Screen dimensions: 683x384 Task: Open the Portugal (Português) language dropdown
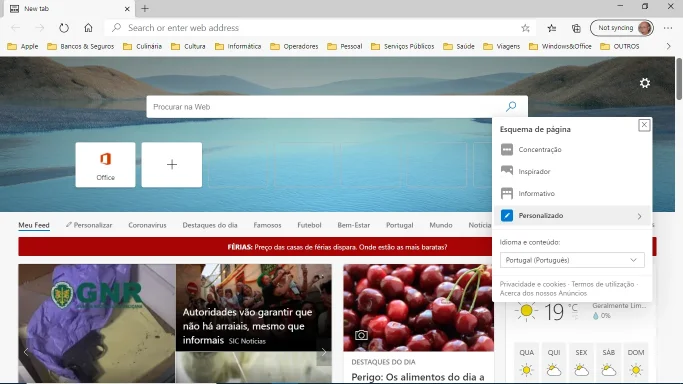(x=572, y=260)
